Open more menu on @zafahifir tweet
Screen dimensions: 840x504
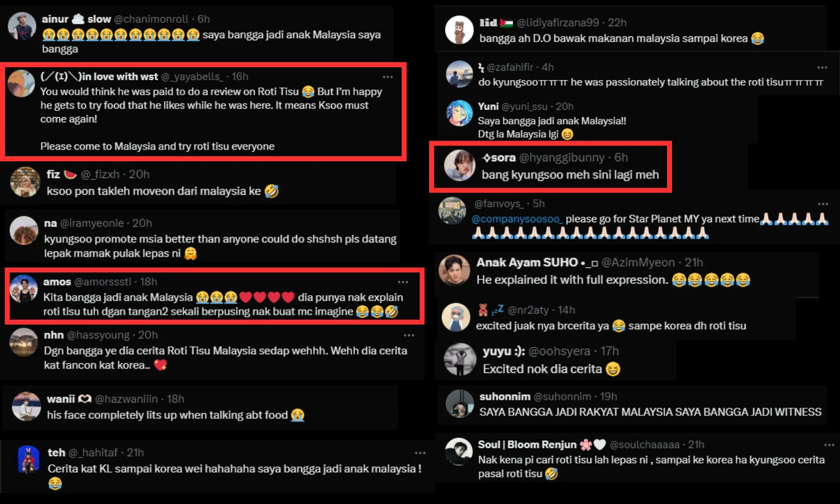tap(822, 67)
